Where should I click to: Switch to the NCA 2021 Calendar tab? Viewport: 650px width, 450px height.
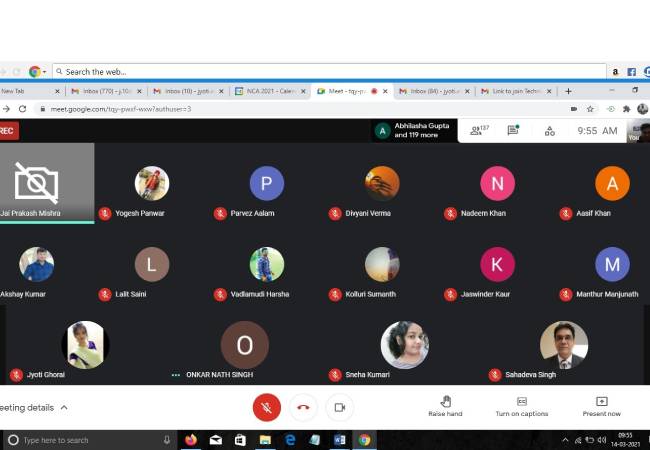pyautogui.click(x=266, y=91)
